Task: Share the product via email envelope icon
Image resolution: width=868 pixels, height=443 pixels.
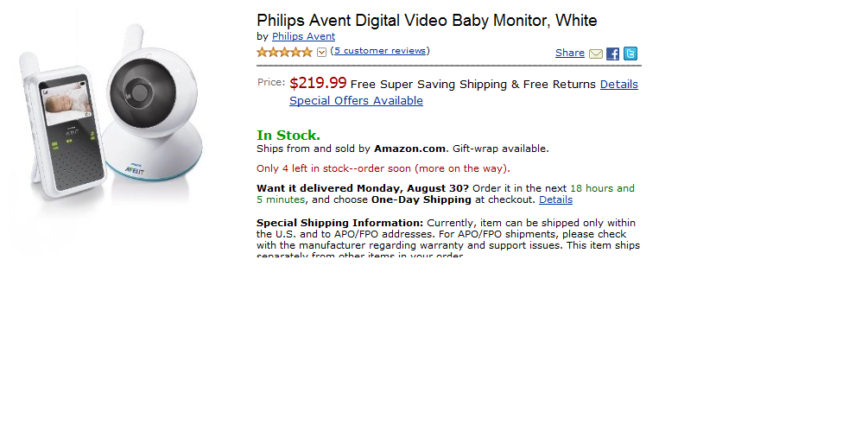Action: click(596, 54)
